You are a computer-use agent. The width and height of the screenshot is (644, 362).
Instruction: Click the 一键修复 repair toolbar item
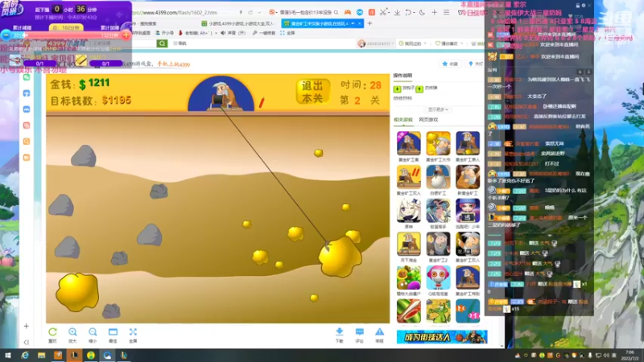[265, 33]
